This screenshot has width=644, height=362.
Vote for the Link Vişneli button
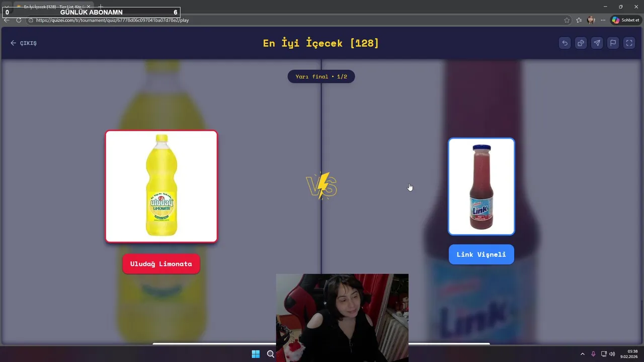481,254
